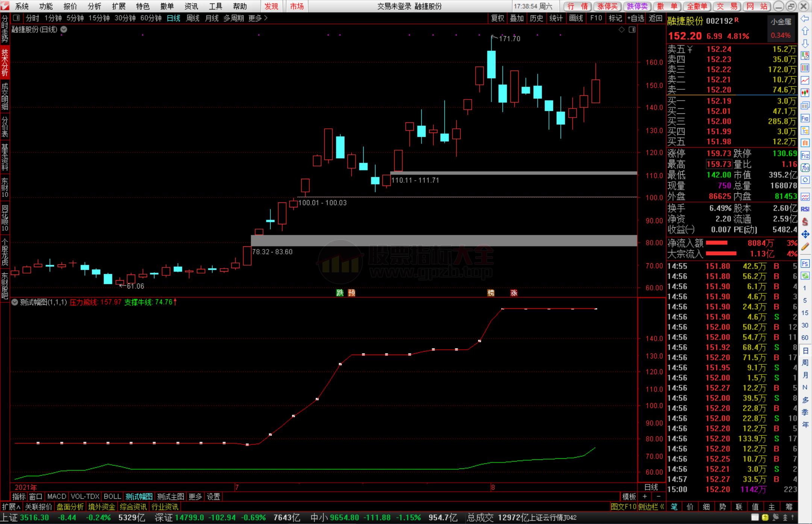
Task: Click the zoom-out minus at chart bottom
Action: 658,497
